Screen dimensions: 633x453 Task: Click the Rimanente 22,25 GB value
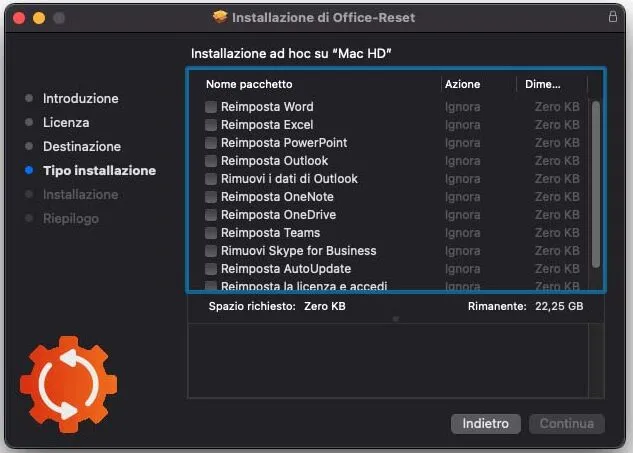559,306
